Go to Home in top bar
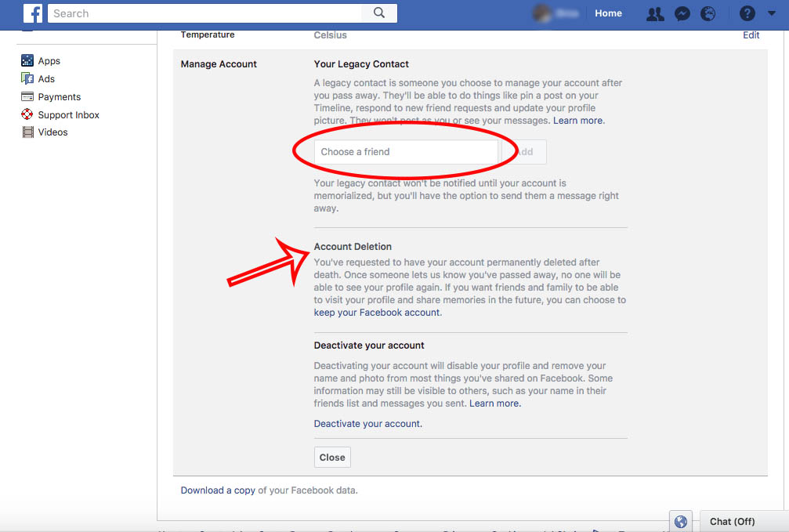Screen dimensions: 789x532 608,13
